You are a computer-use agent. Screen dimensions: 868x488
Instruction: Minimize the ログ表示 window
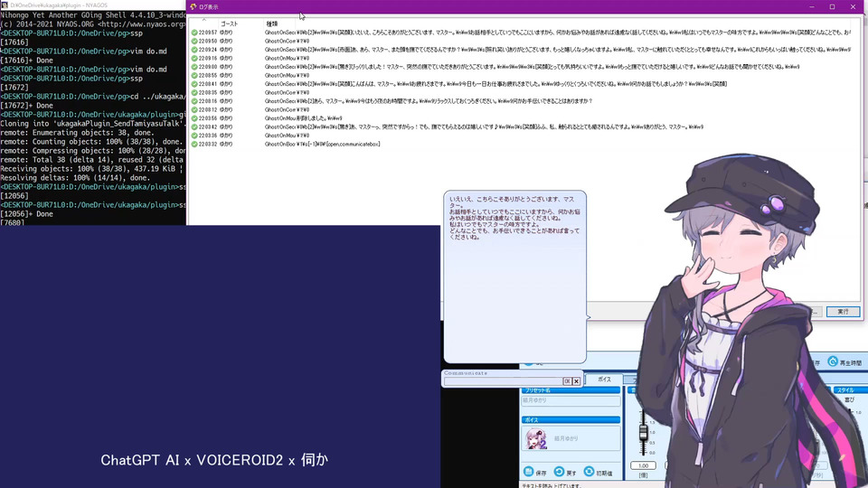tap(812, 6)
